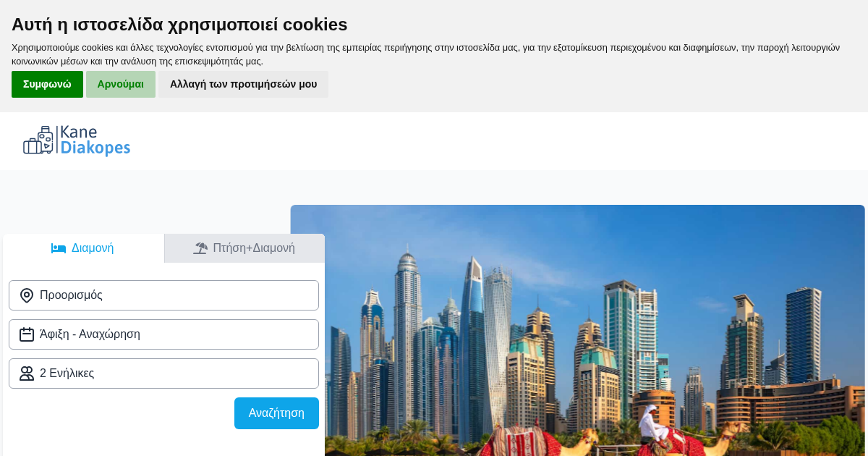Switch to the Διαμονή tab

[83, 248]
